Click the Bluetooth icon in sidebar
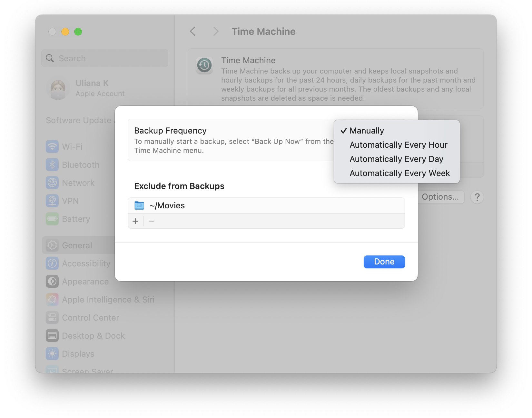This screenshot has height=418, width=532. (52, 164)
